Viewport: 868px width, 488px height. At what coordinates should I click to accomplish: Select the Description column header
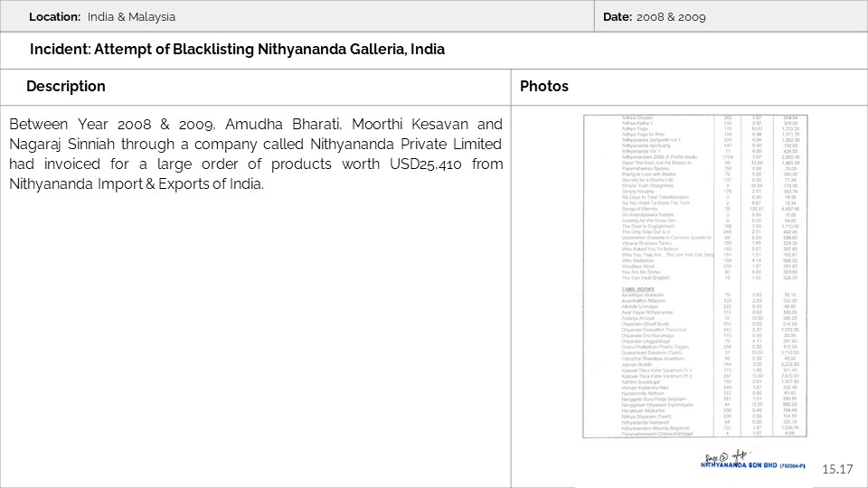pyautogui.click(x=66, y=86)
